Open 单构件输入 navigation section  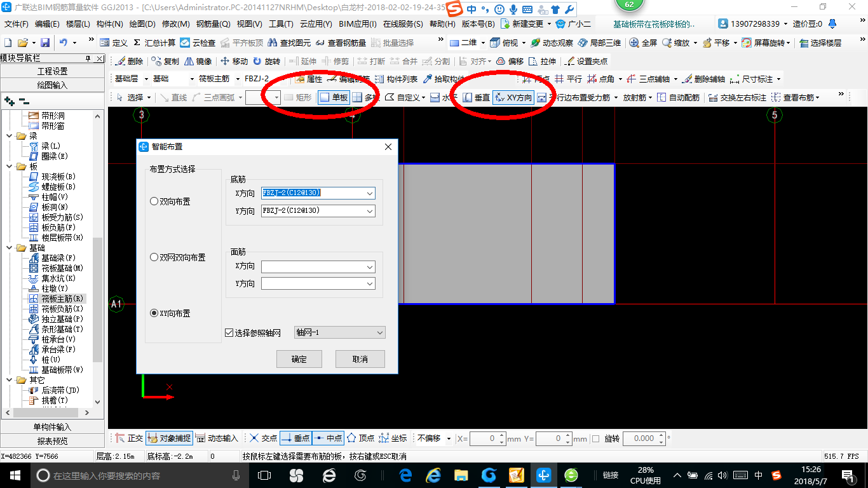coord(52,427)
